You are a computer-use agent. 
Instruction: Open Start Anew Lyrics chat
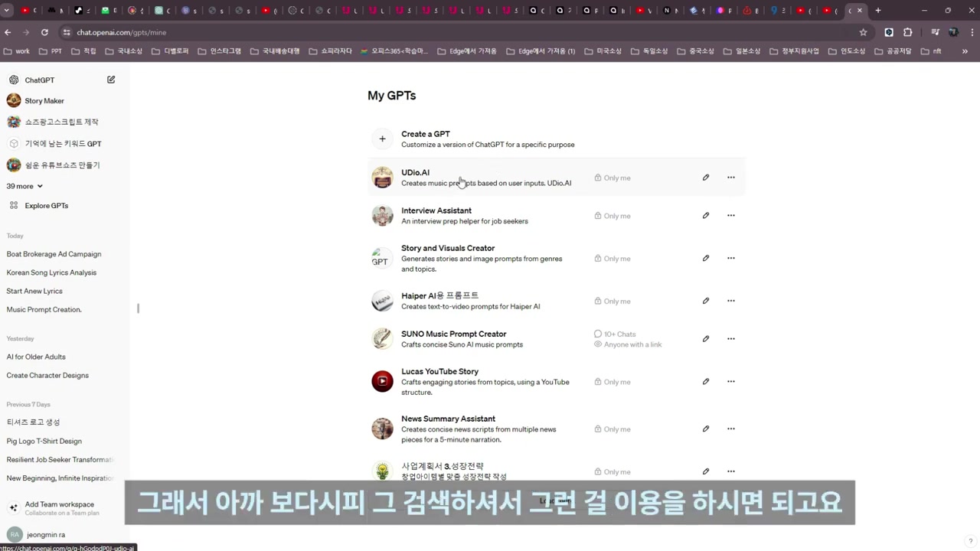[x=34, y=291]
